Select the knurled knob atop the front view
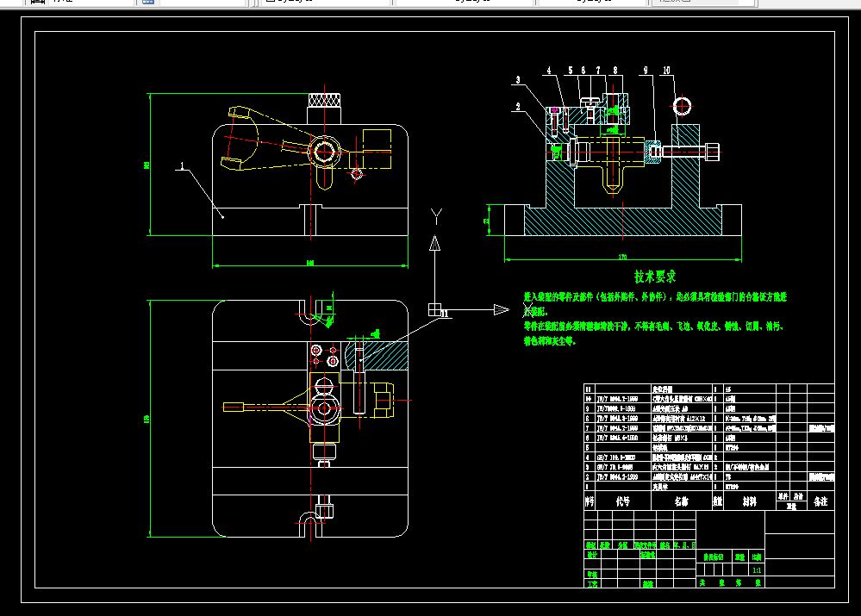 coord(324,101)
